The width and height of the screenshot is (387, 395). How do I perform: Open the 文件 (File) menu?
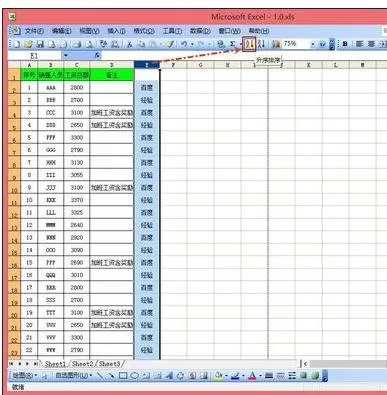pyautogui.click(x=34, y=31)
